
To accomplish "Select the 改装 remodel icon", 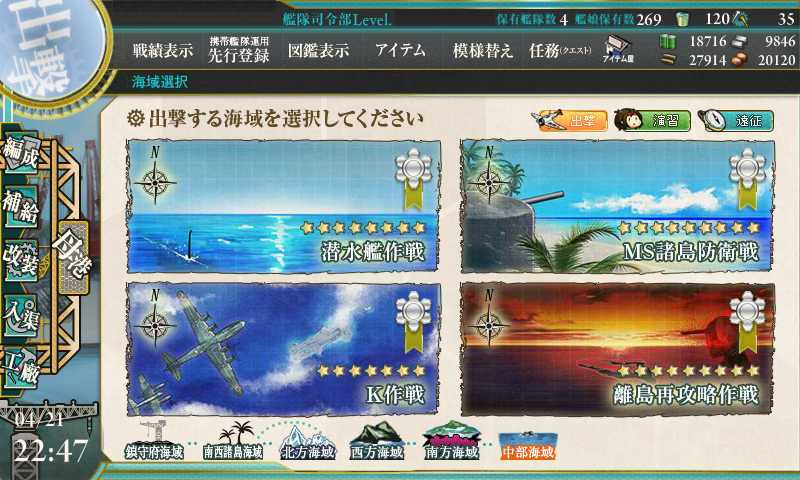I will pos(21,261).
